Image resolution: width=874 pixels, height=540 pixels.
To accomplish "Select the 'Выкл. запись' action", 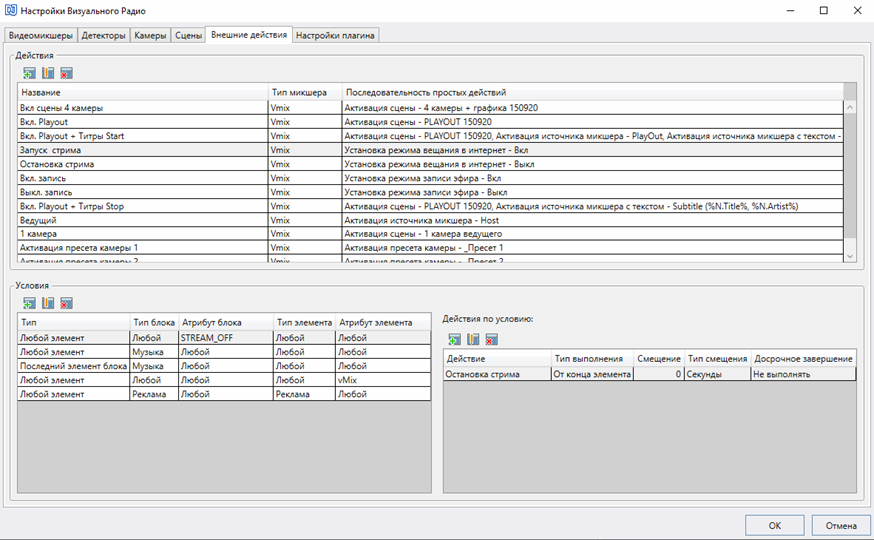I will [430, 192].
